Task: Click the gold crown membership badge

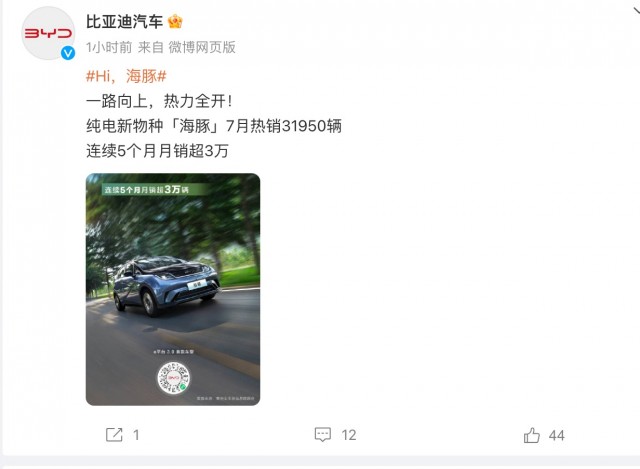Action: (x=175, y=21)
